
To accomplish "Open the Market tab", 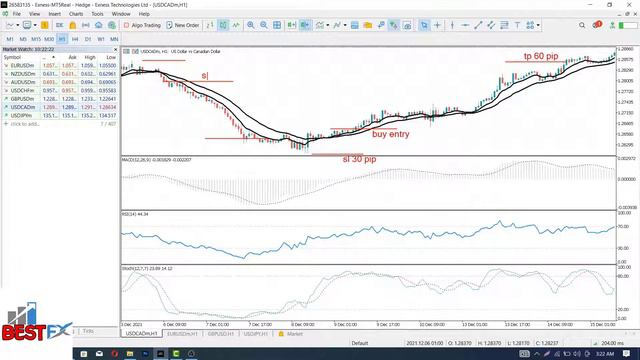I will click(291, 334).
